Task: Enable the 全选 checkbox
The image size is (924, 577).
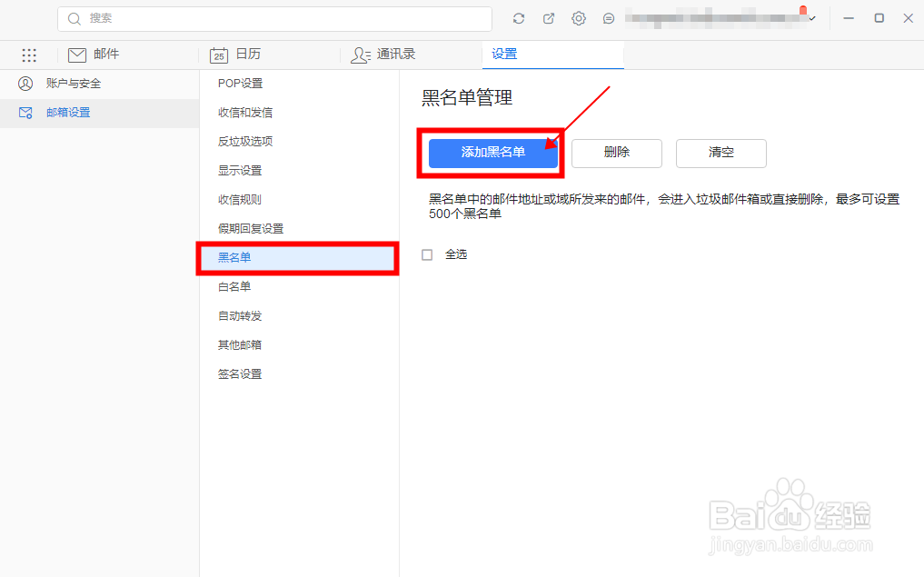Action: (427, 254)
